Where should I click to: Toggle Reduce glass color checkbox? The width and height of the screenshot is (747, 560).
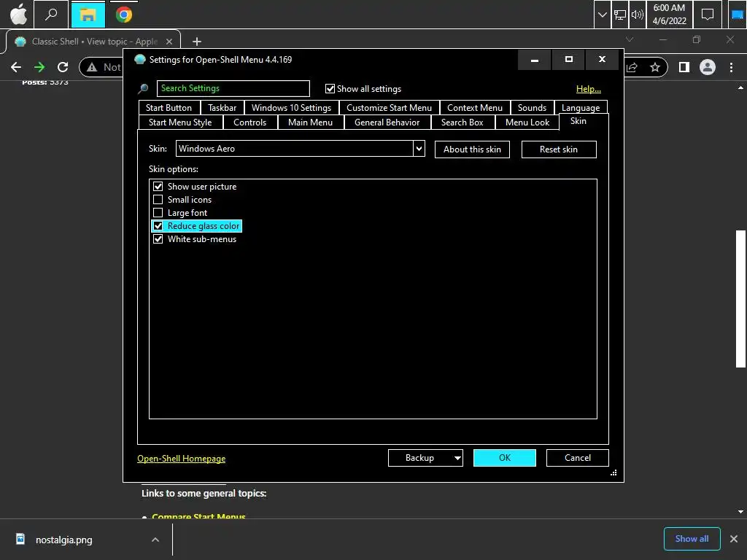pos(158,226)
